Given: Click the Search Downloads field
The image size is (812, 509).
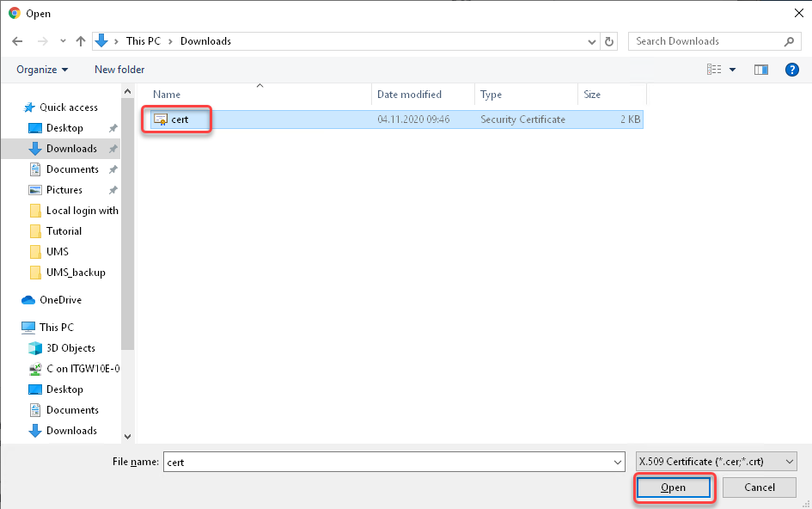Looking at the screenshot, I should click(x=706, y=41).
